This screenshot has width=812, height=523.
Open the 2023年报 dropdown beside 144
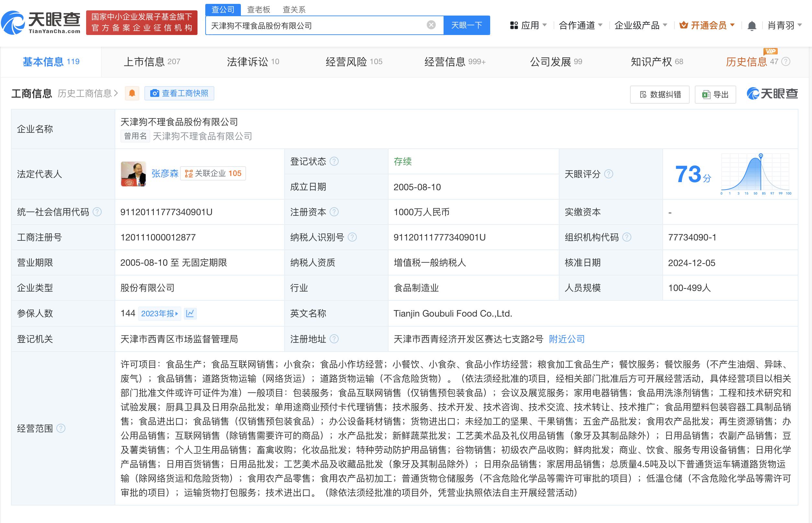coord(160,313)
